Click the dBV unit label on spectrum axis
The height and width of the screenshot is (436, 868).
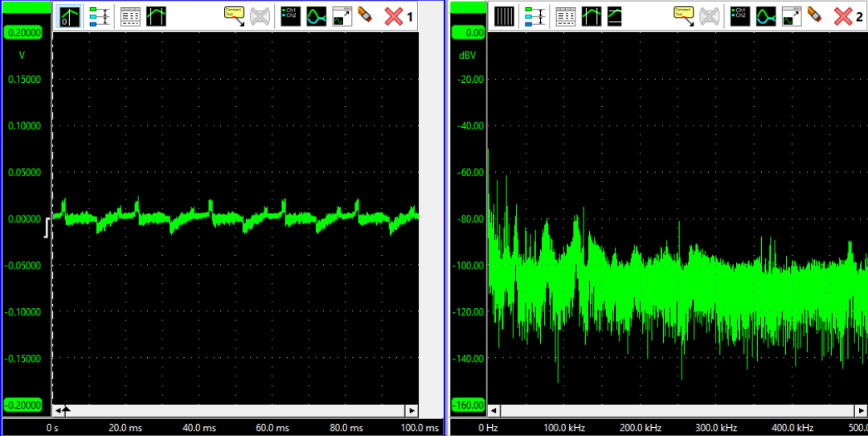coord(468,56)
